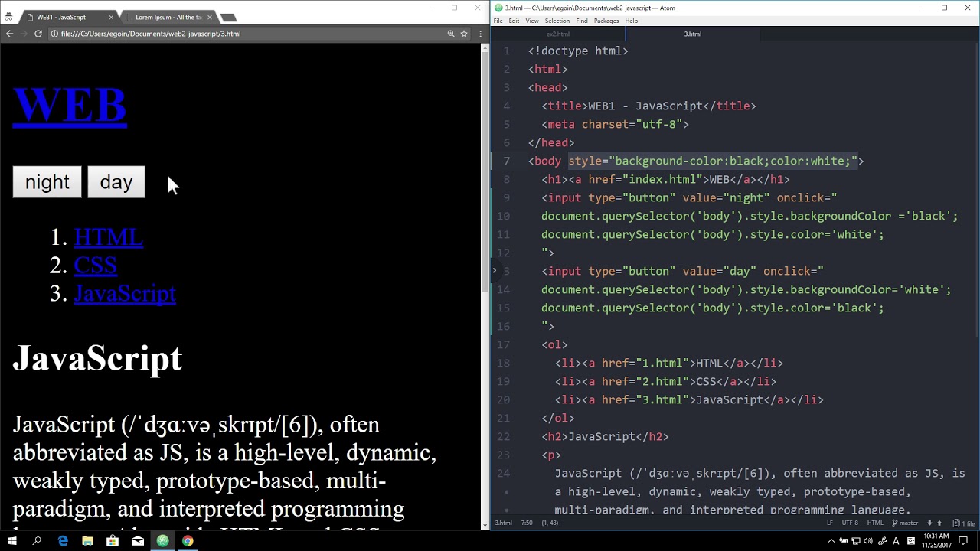Open the CSS link in the list
Viewport: 980px width, 551px height.
96,265
